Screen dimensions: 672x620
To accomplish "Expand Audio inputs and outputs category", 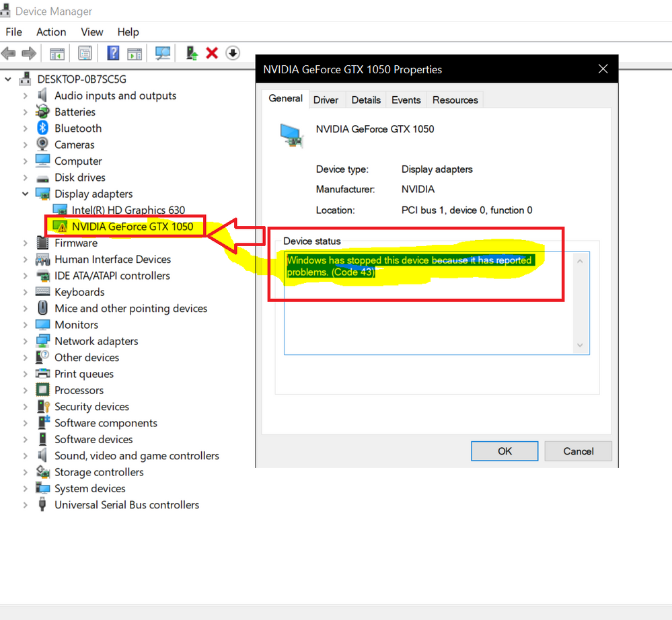I will click(26, 95).
